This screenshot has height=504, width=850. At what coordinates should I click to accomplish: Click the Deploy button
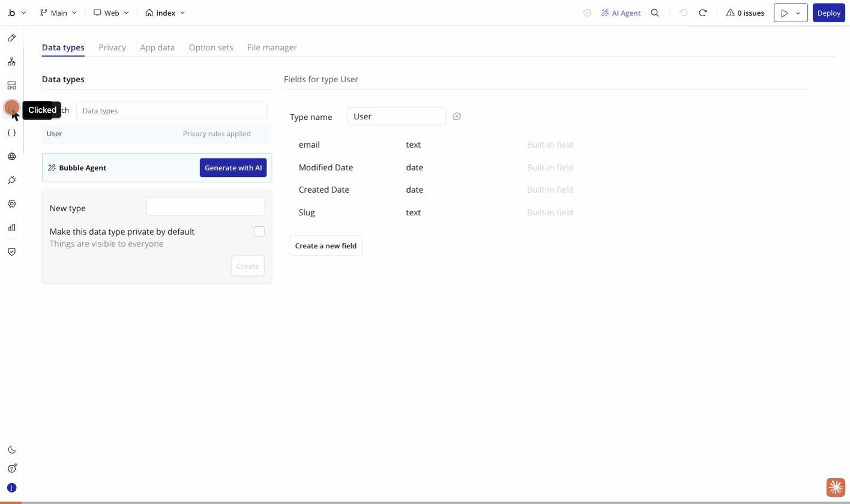[x=828, y=13]
